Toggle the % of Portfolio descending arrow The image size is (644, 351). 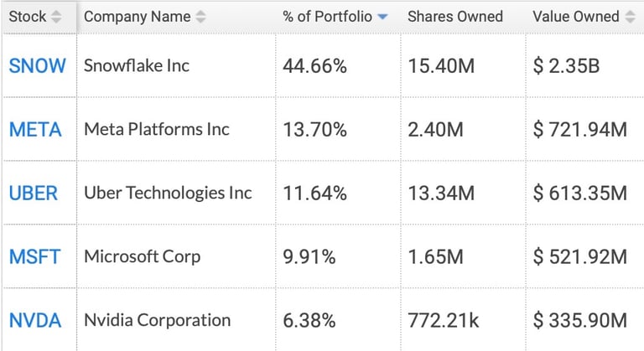coord(383,17)
